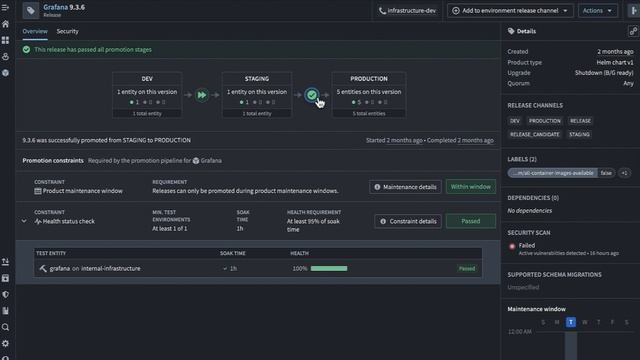Viewport: 640px width, 360px height.
Task: Click the link icon in the Details header
Action: pos(633,31)
